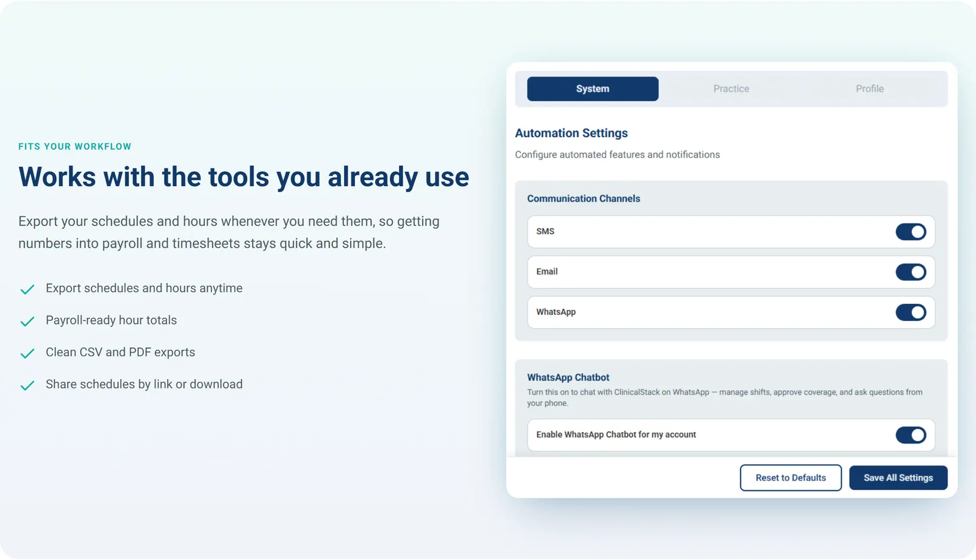Click checkmark beside Export schedules and hours anytime

(27, 289)
